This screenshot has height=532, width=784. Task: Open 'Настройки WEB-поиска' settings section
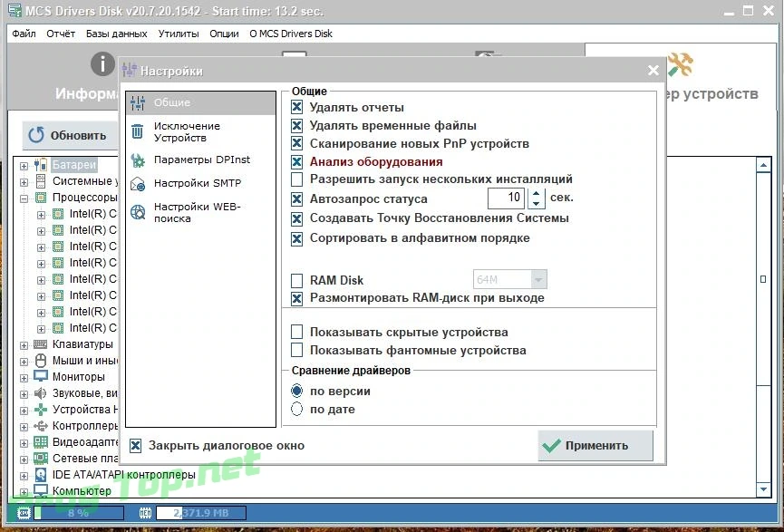[x=200, y=212]
